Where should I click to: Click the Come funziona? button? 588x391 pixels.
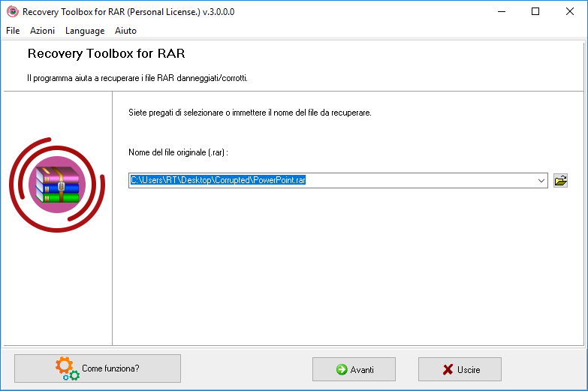pos(98,368)
